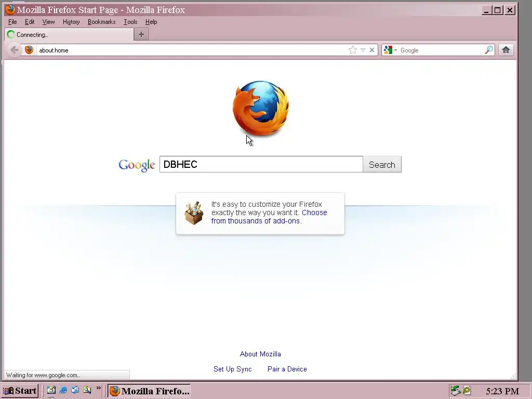
Task: Expand quick launch overflow chevron
Action: (x=98, y=388)
